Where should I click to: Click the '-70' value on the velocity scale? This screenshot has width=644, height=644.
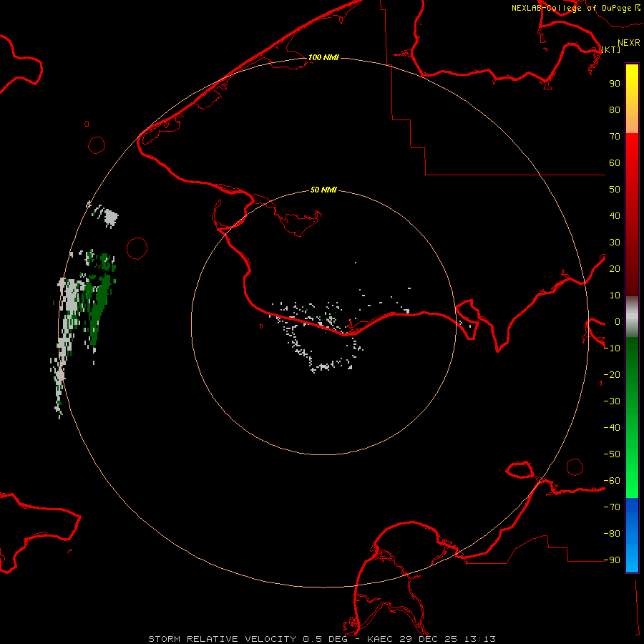click(x=612, y=507)
